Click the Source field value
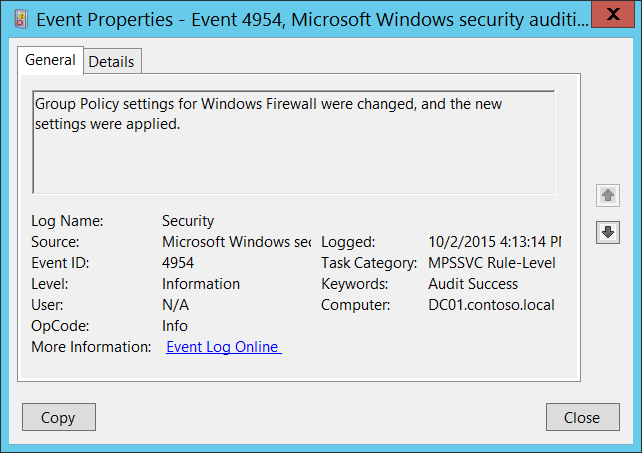Viewport: 642px width, 453px height. (236, 242)
